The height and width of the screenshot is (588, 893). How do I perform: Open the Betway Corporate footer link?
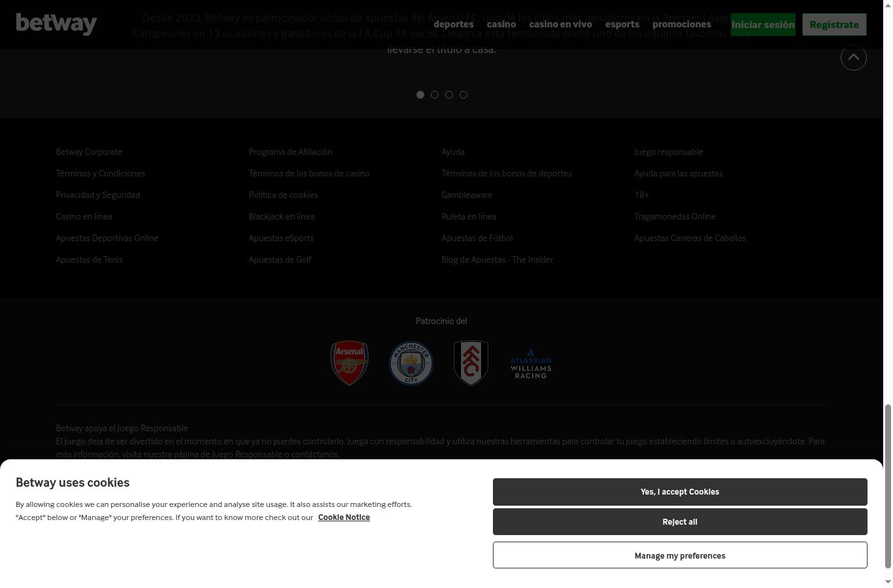89,152
